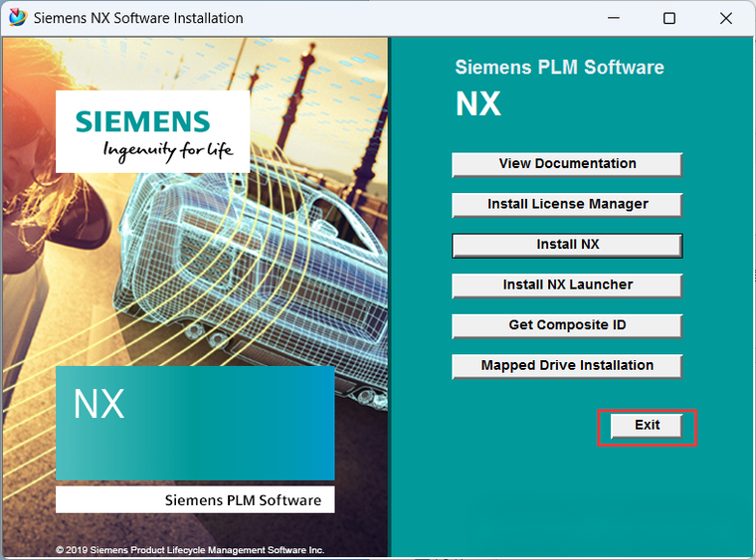The height and width of the screenshot is (560, 756).
Task: Click the SIEMENS wordmark logo
Action: coord(143,121)
